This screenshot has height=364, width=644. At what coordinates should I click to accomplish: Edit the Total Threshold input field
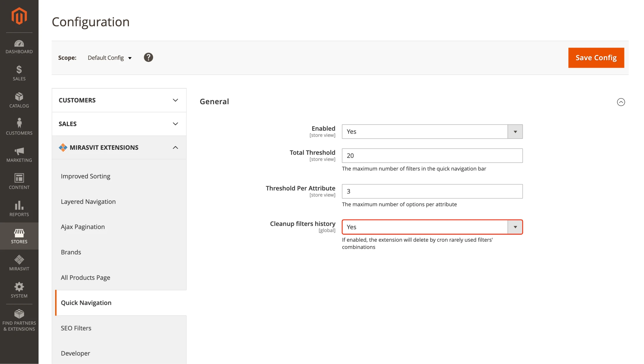pos(432,156)
